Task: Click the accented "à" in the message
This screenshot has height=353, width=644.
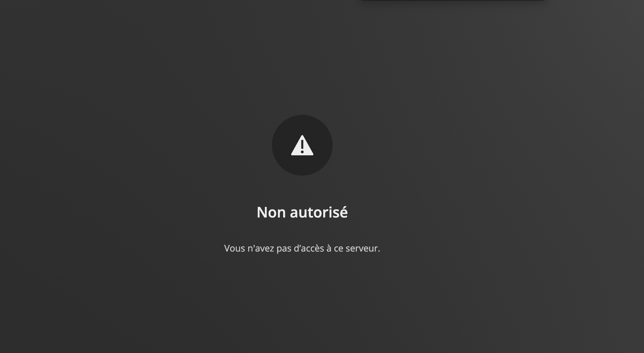Action: (329, 248)
